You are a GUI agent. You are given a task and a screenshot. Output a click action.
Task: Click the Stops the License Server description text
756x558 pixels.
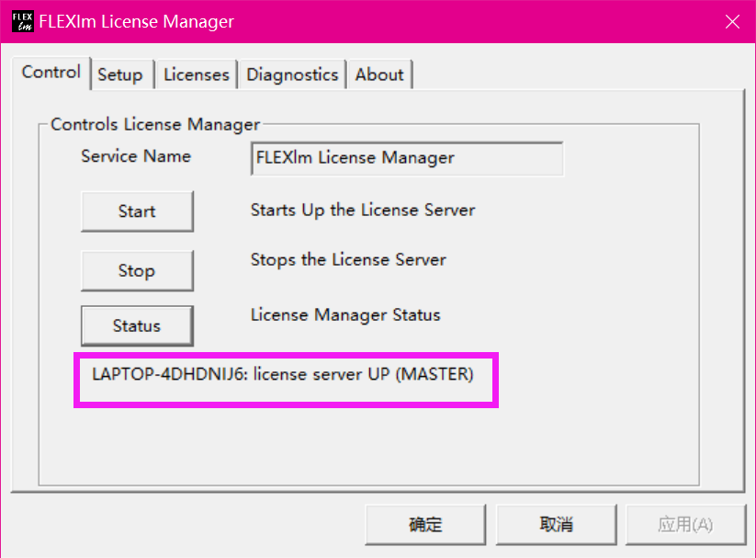[x=348, y=259]
